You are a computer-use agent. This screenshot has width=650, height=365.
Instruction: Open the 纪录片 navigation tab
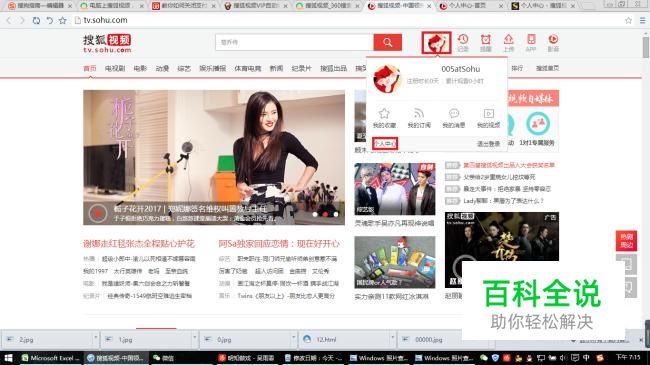pyautogui.click(x=301, y=68)
